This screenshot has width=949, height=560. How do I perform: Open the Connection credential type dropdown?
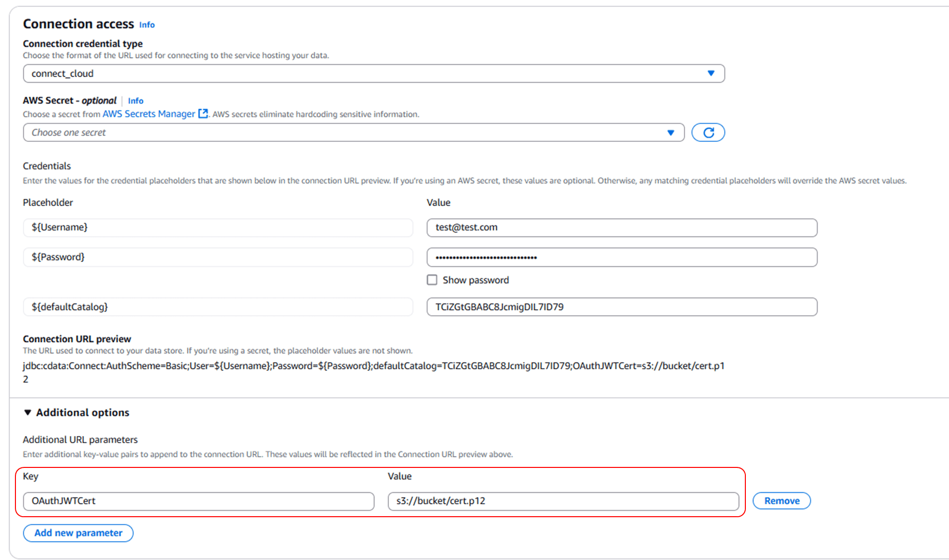pyautogui.click(x=373, y=73)
